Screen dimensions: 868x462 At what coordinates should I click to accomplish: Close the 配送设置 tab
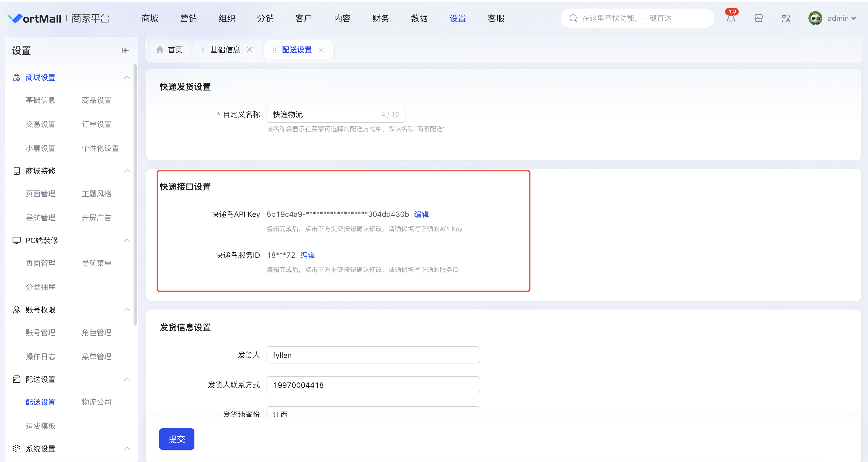click(x=321, y=50)
